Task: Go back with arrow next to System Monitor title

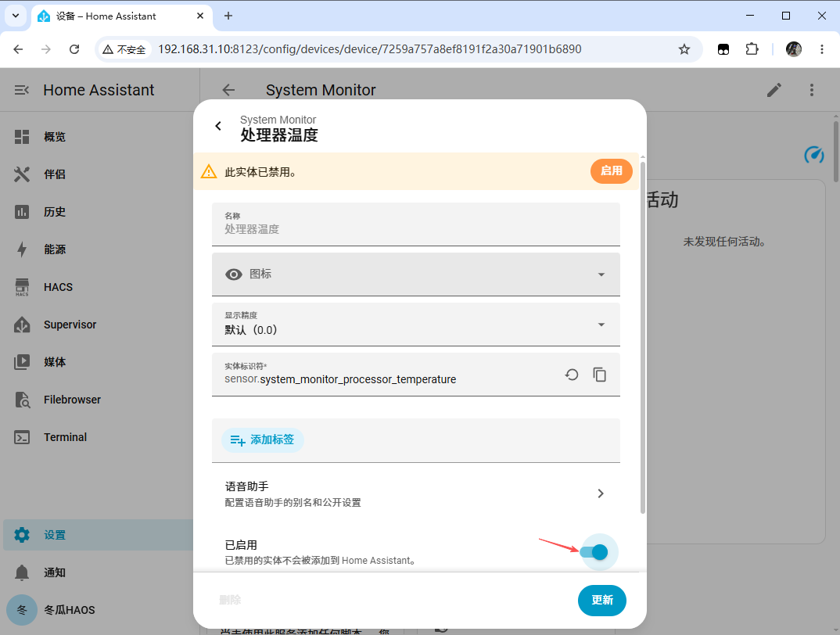Action: point(228,90)
